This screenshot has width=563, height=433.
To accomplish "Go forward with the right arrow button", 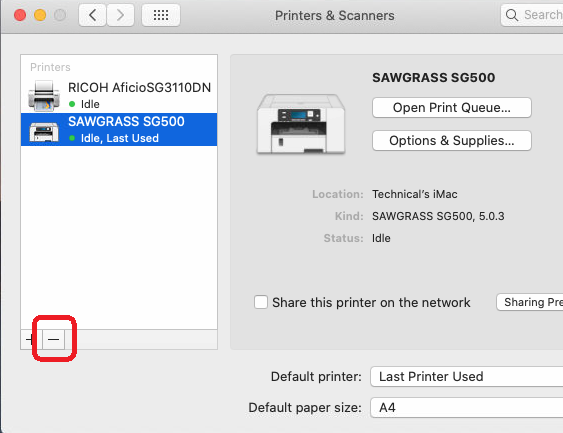I will (x=120, y=15).
